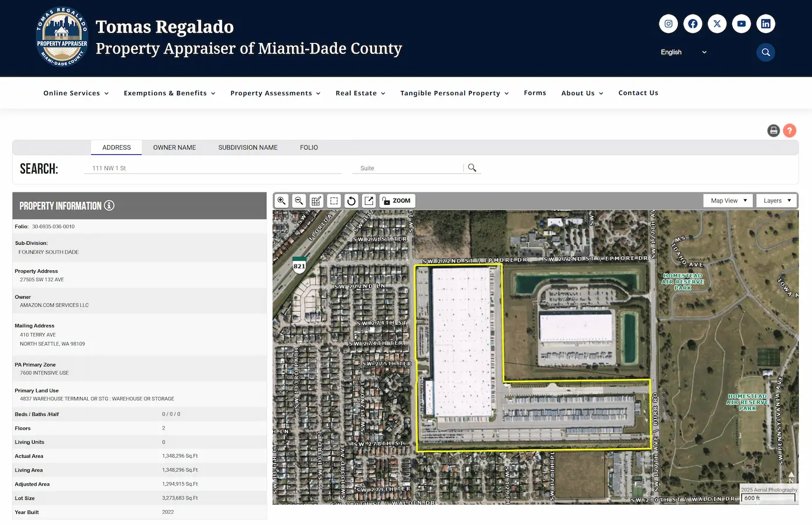Viewport: 812px width, 525px height.
Task: Click upper Homestead Air Reserve Park map label
Action: (683, 282)
